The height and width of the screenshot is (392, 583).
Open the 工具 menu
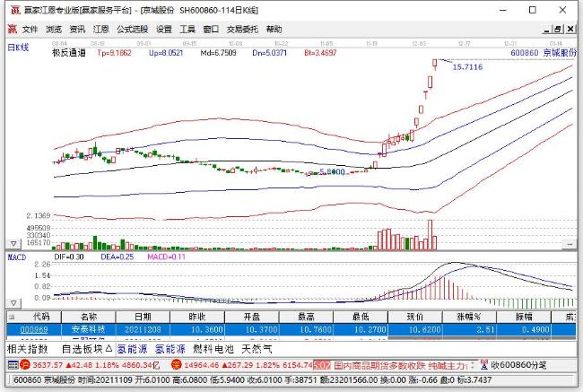pyautogui.click(x=187, y=30)
